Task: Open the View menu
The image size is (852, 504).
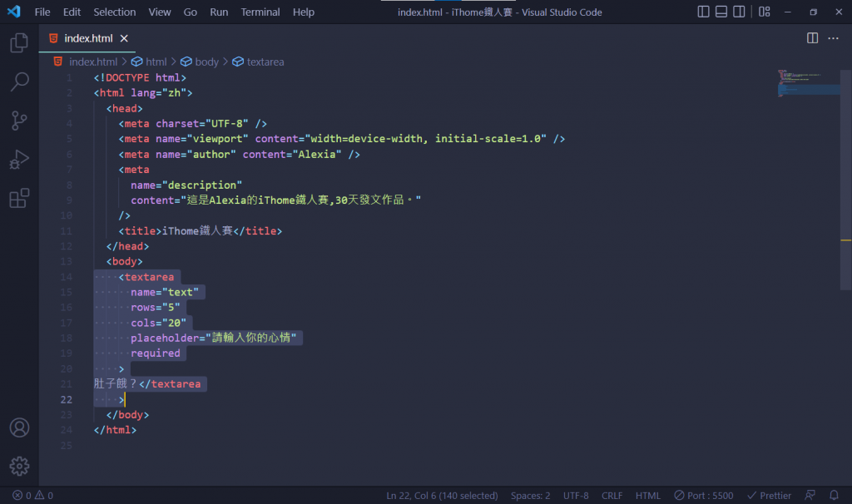Action: [x=160, y=12]
